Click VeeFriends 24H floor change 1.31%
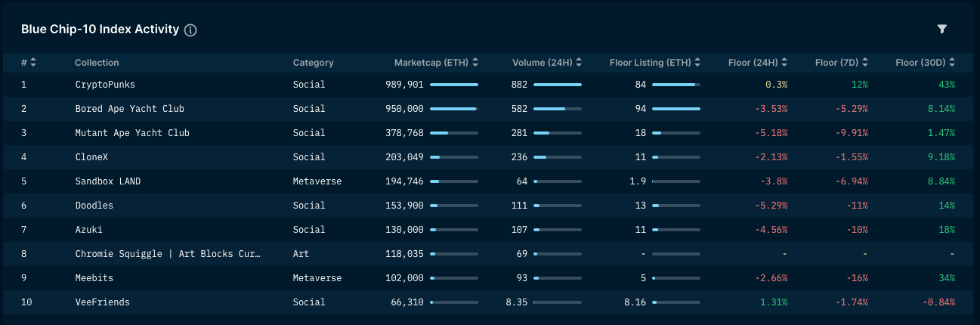This screenshot has width=980, height=325. (x=774, y=302)
